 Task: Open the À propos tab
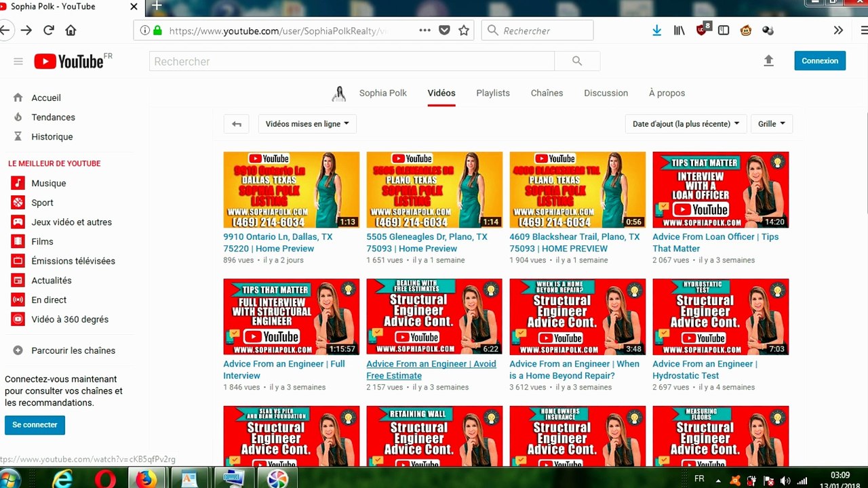coord(667,93)
